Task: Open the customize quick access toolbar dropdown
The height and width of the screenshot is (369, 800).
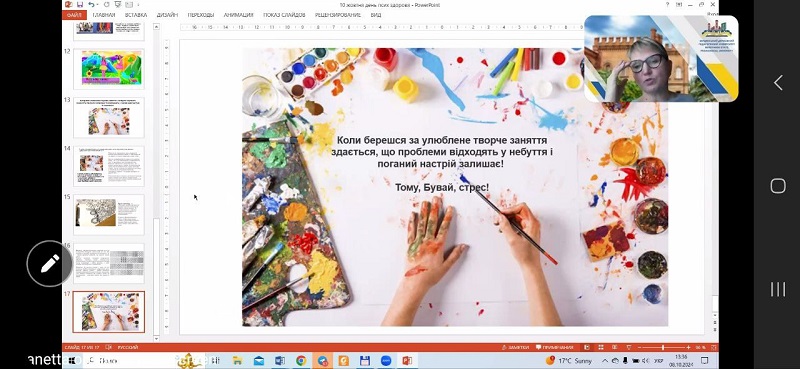Action: pos(138,5)
